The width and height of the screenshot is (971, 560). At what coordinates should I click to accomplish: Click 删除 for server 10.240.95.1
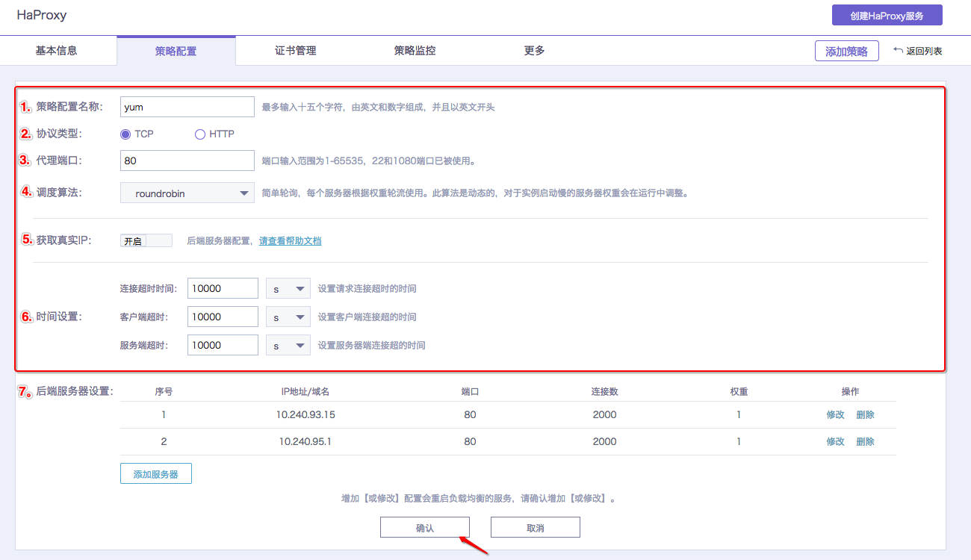[865, 442]
